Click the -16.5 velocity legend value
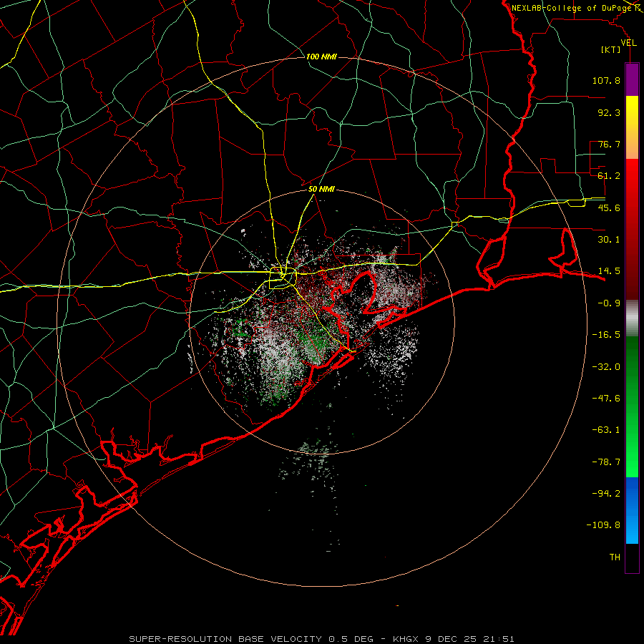 606,335
